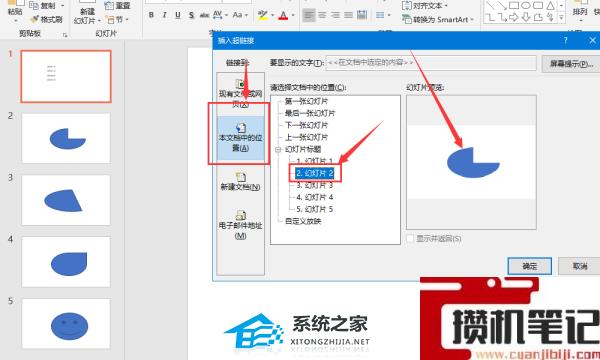
Task: Select the Rounded Rectangle shape
Action: (x=538, y=5)
